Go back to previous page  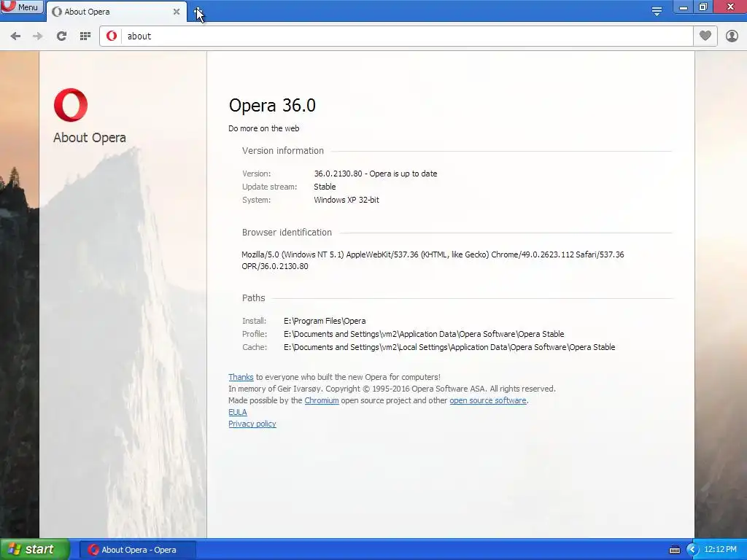(x=16, y=36)
